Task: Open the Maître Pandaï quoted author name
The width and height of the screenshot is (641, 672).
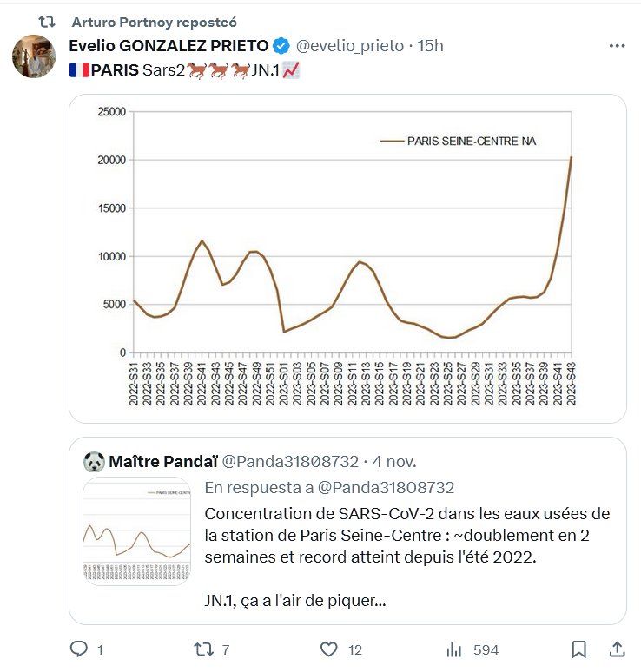Action: tap(162, 460)
